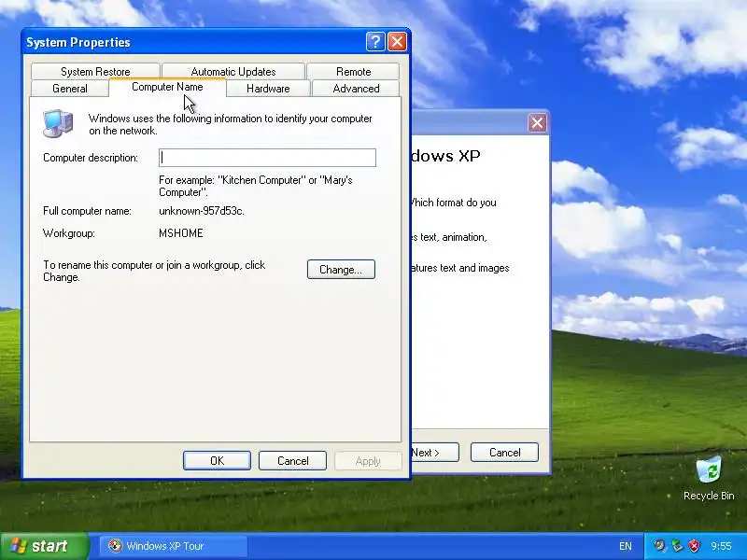Click the middle system tray network icon
Image resolution: width=747 pixels, height=560 pixels.
(677, 546)
